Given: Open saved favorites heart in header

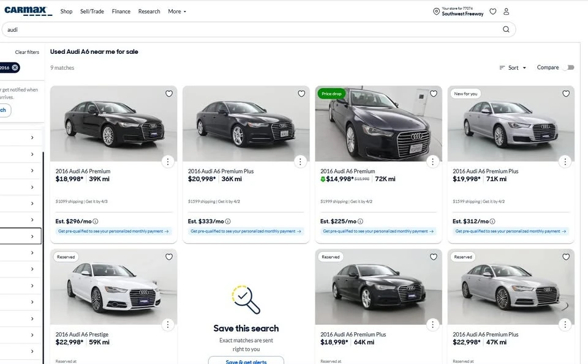Looking at the screenshot, I should (492, 12).
